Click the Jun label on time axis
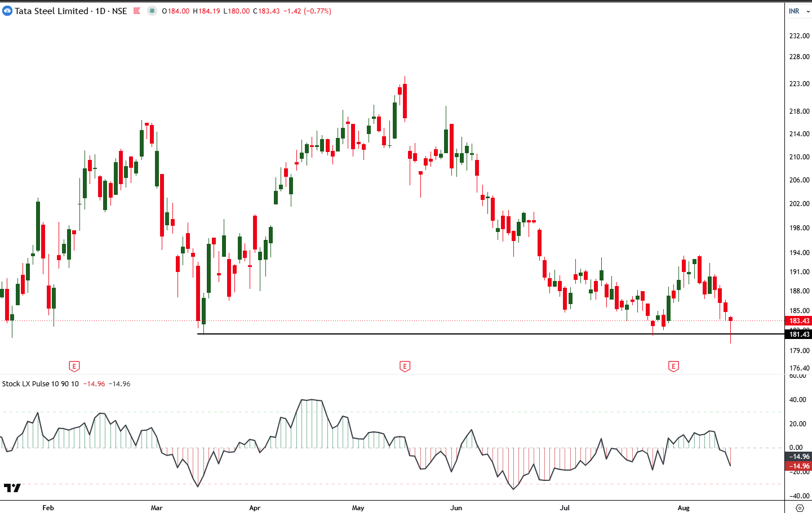Screen dimensions: 812x513 (x=456, y=508)
